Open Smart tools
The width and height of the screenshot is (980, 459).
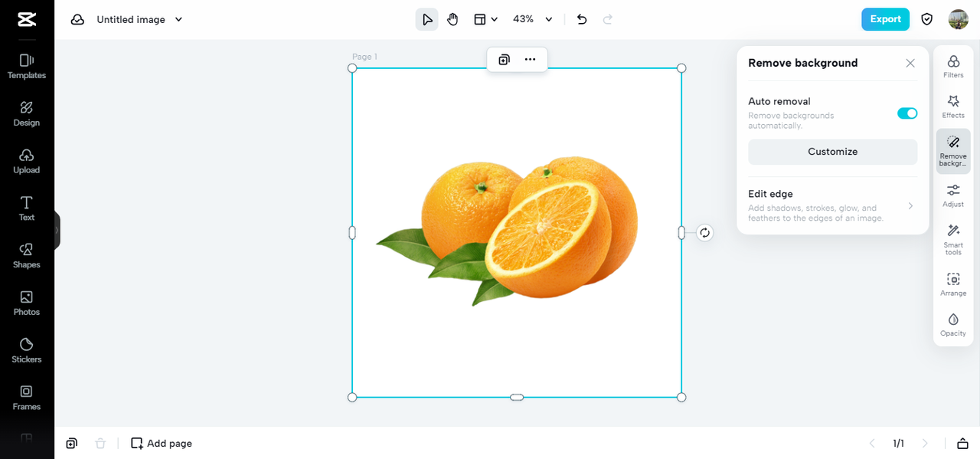point(953,239)
